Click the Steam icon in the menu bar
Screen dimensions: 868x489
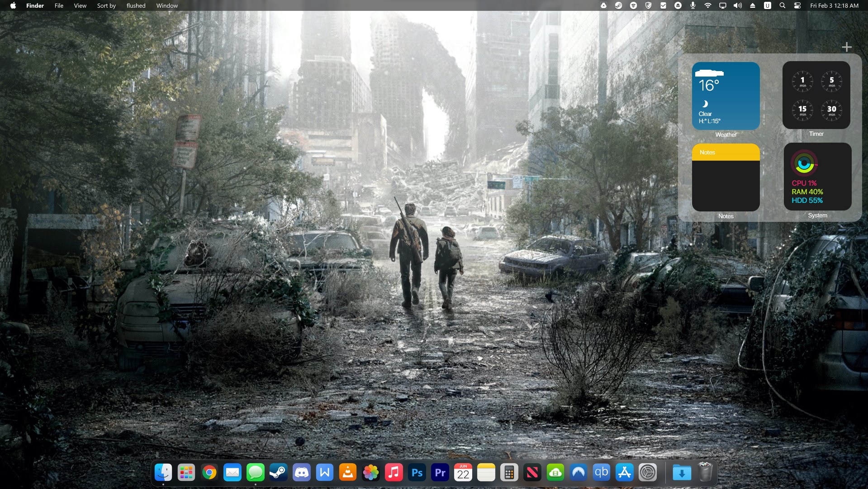[x=619, y=5]
